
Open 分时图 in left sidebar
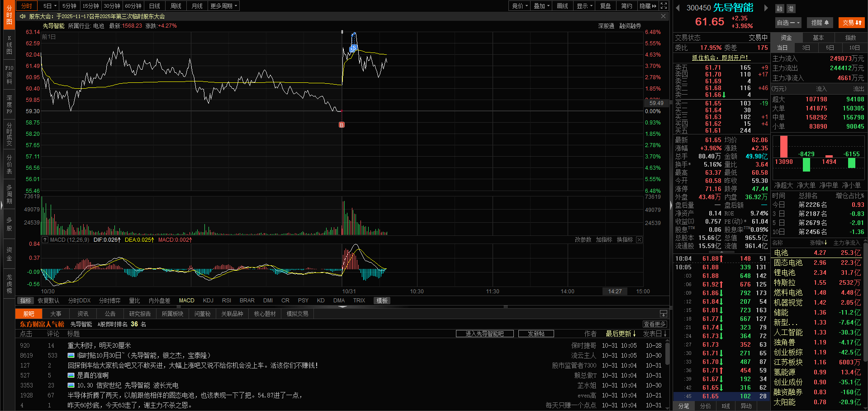pos(9,15)
